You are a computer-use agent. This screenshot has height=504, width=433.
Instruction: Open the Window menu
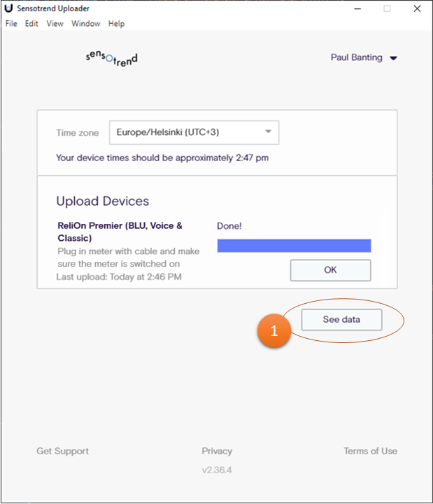[85, 24]
